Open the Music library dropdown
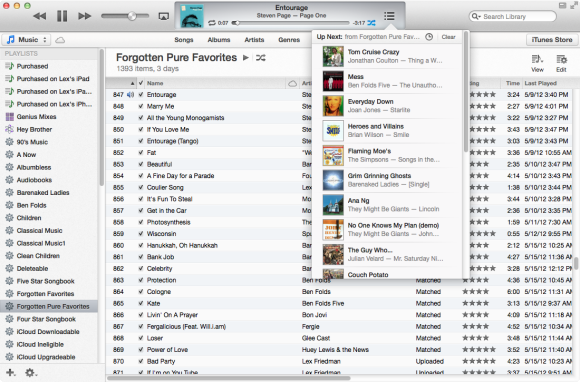Viewport: 580px width, 382px height. pyautogui.click(x=26, y=40)
